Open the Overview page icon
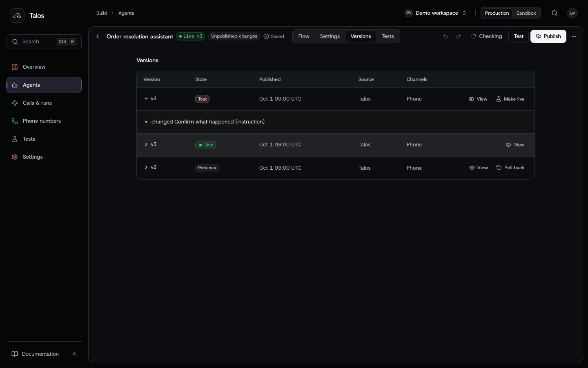 [15, 67]
